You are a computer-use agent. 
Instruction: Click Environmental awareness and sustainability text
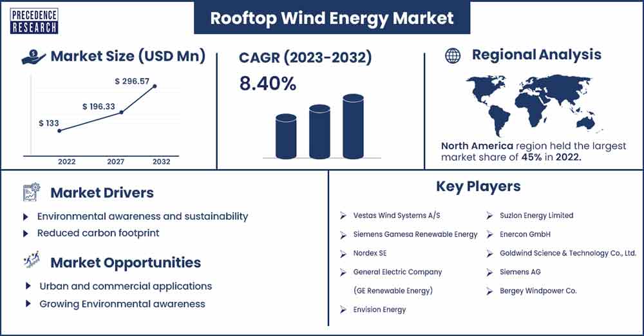[x=142, y=216]
